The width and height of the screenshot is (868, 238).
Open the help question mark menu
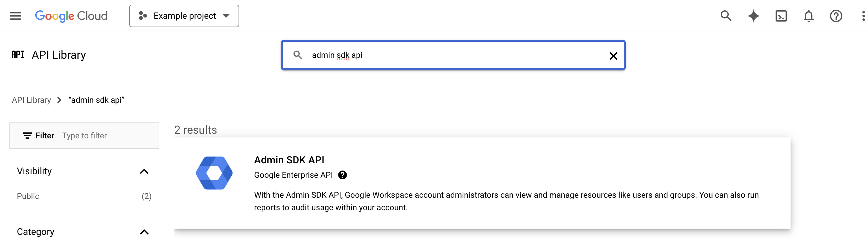click(x=836, y=16)
